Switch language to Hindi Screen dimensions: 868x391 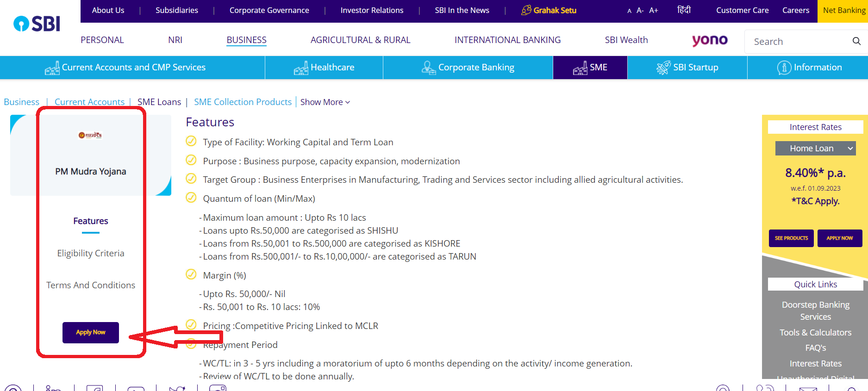point(684,10)
